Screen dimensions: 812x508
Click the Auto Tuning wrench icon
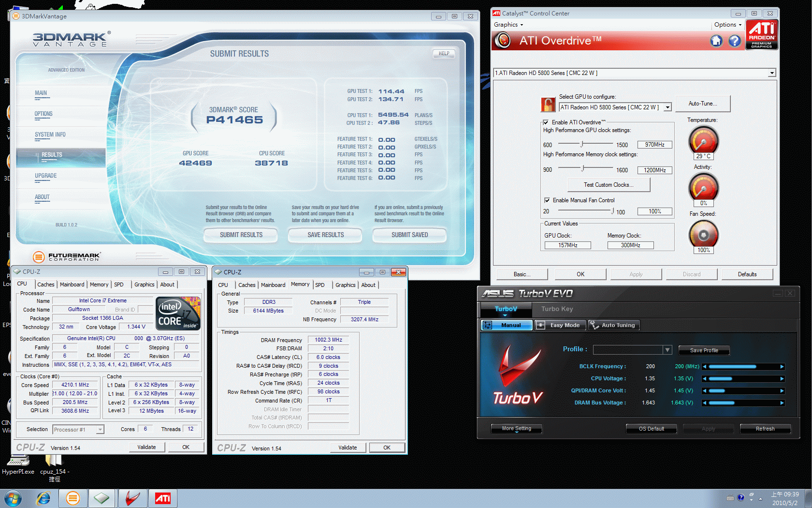pyautogui.click(x=594, y=325)
